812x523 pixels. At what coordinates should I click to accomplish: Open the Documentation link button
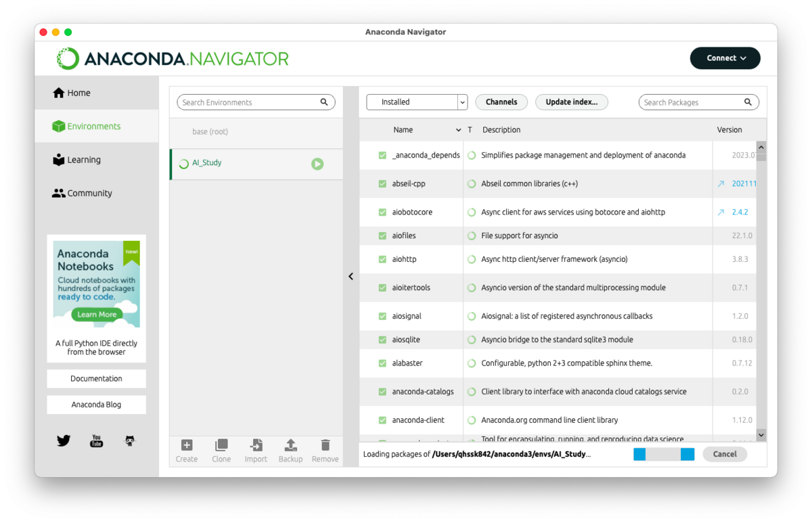tap(96, 379)
